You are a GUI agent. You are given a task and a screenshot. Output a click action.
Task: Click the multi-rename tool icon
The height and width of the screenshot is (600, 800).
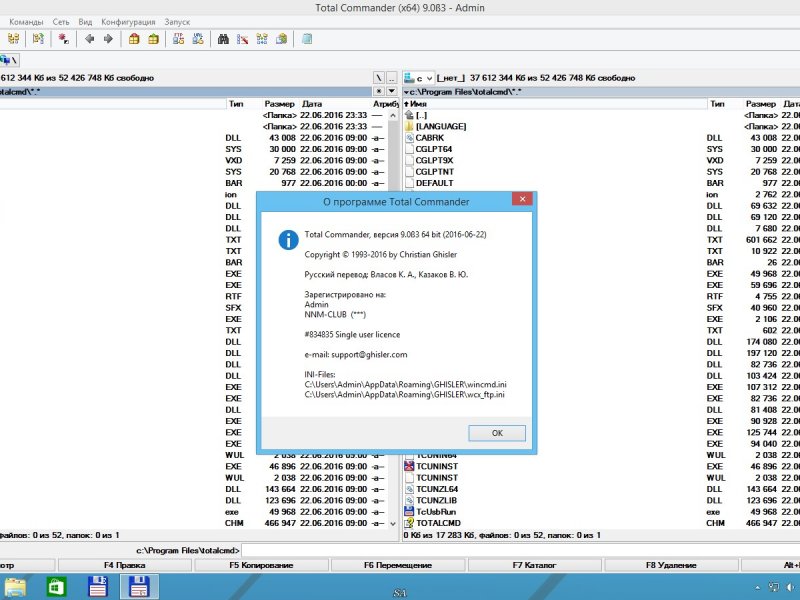pyautogui.click(x=242, y=39)
